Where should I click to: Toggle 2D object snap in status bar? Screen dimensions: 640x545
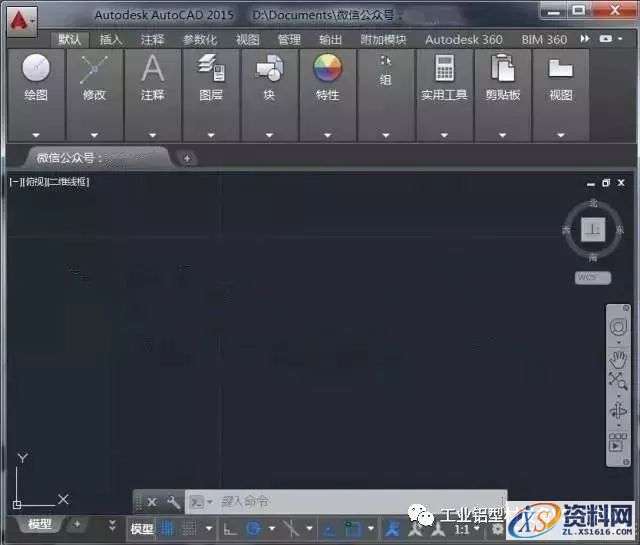(x=351, y=529)
